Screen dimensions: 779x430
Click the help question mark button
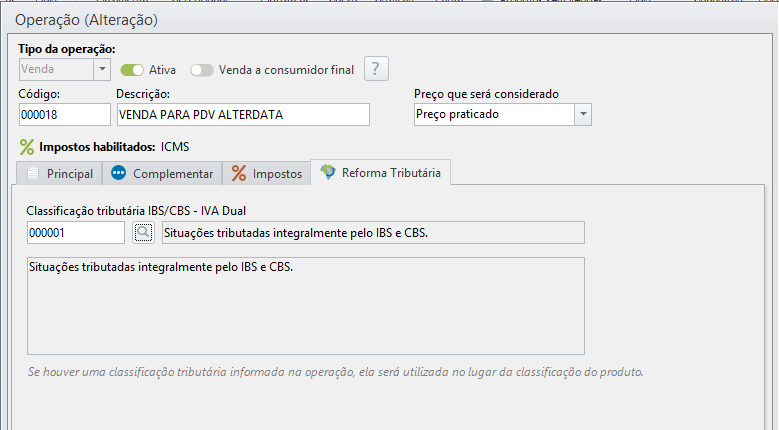[x=376, y=69]
